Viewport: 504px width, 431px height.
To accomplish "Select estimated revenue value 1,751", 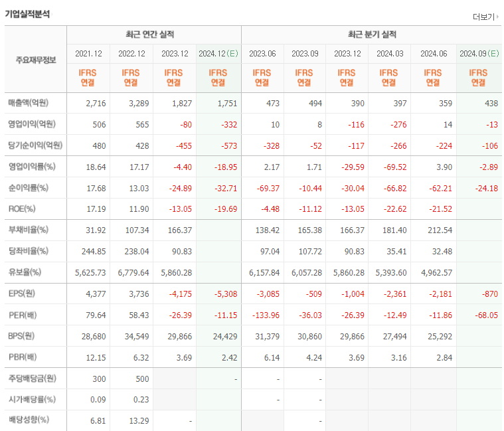I will point(227,104).
